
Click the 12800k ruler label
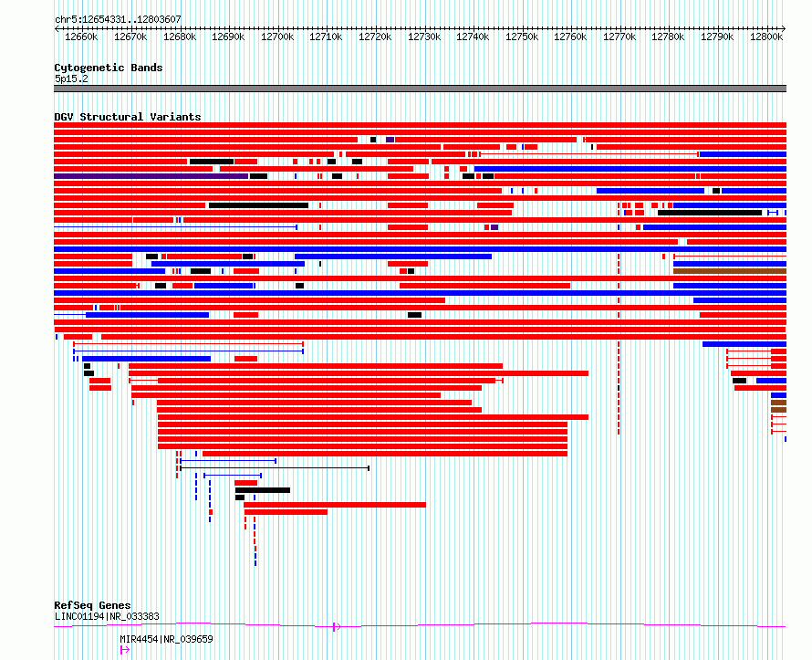click(x=766, y=37)
